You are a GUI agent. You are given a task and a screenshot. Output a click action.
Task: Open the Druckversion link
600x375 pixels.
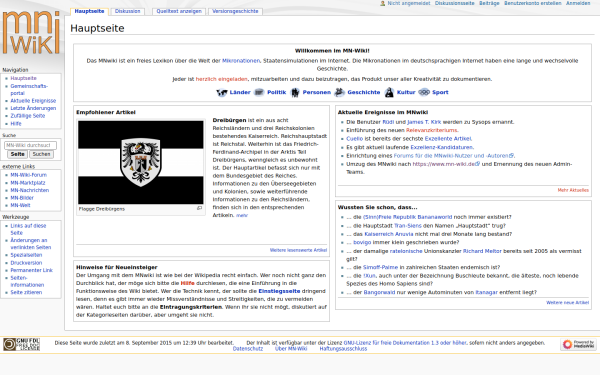(26, 263)
